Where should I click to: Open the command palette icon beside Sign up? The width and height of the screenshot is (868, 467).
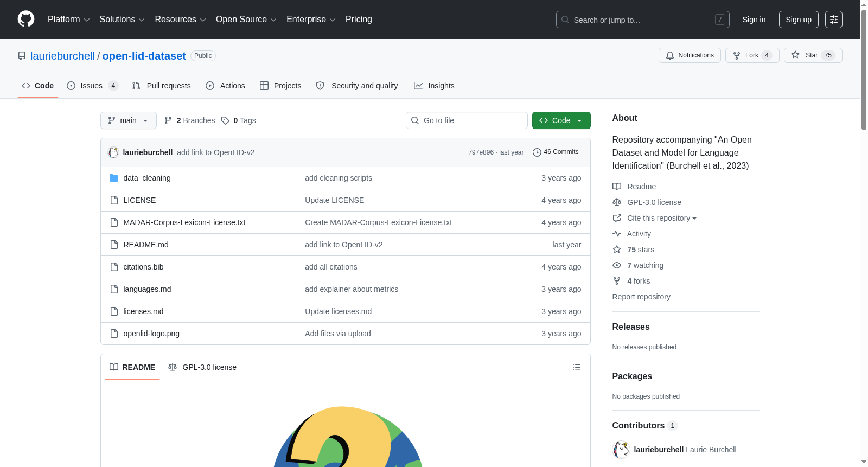pyautogui.click(x=834, y=20)
